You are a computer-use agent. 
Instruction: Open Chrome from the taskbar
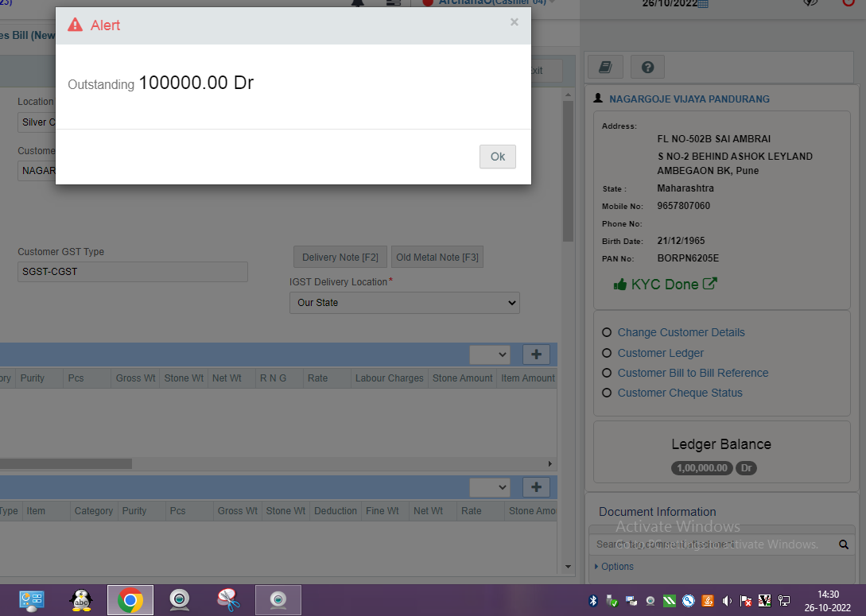click(130, 600)
